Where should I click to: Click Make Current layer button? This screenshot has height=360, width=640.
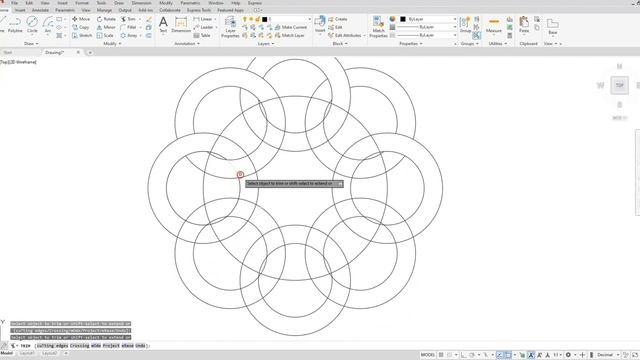point(291,27)
